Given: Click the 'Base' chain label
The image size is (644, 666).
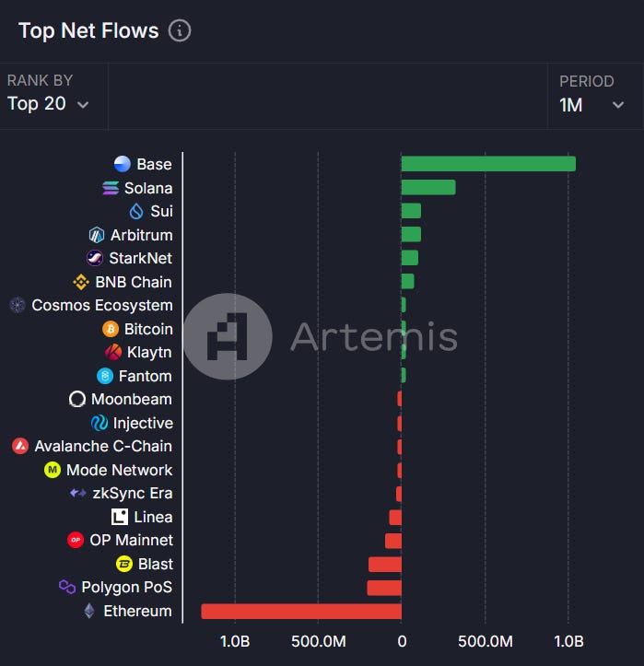Looking at the screenshot, I should (x=154, y=164).
